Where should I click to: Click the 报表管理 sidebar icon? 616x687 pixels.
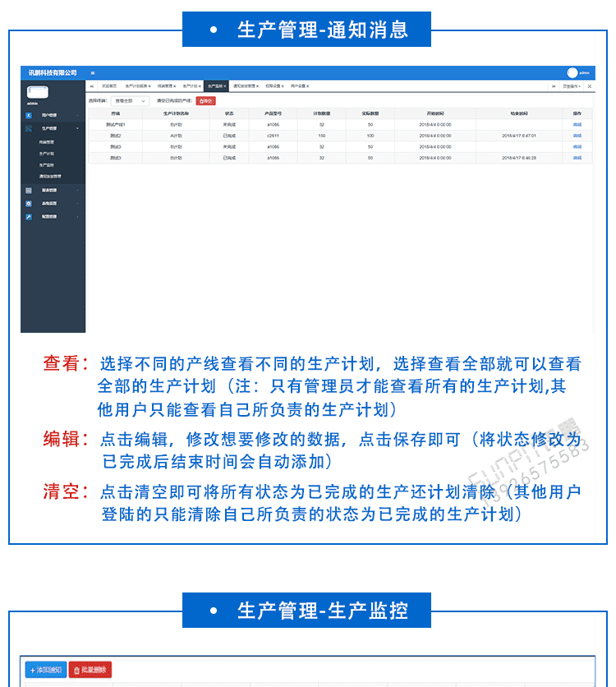pos(28,191)
